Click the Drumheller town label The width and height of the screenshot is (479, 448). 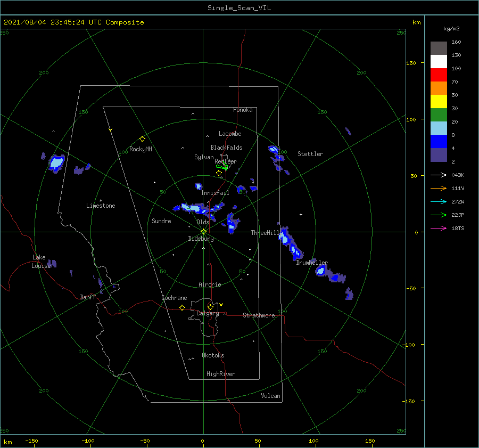tap(312, 263)
